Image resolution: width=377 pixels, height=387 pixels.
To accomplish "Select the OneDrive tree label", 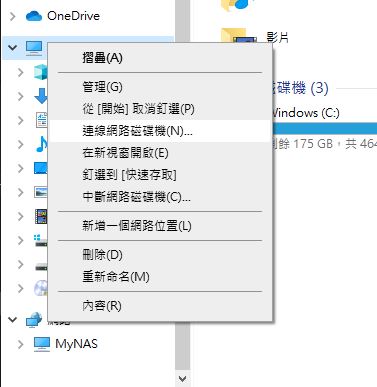I will point(73,16).
